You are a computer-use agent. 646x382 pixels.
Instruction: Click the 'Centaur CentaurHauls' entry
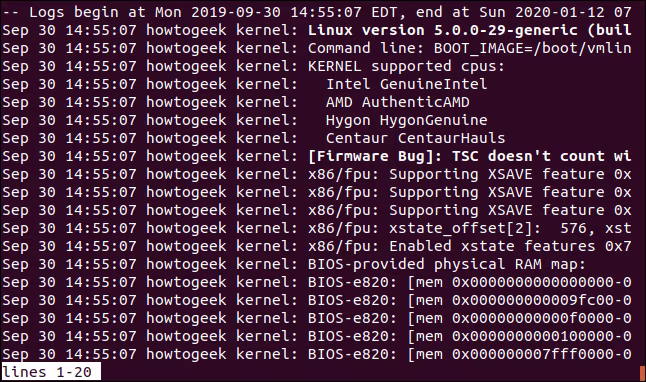pyautogui.click(x=415, y=138)
